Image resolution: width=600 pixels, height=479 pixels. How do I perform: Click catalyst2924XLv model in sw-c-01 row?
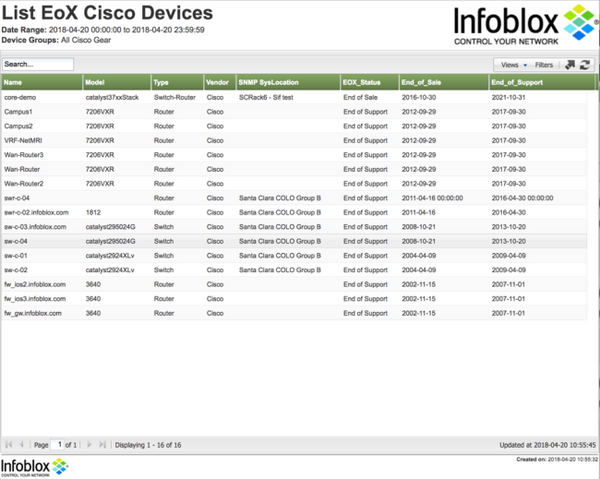tap(110, 256)
